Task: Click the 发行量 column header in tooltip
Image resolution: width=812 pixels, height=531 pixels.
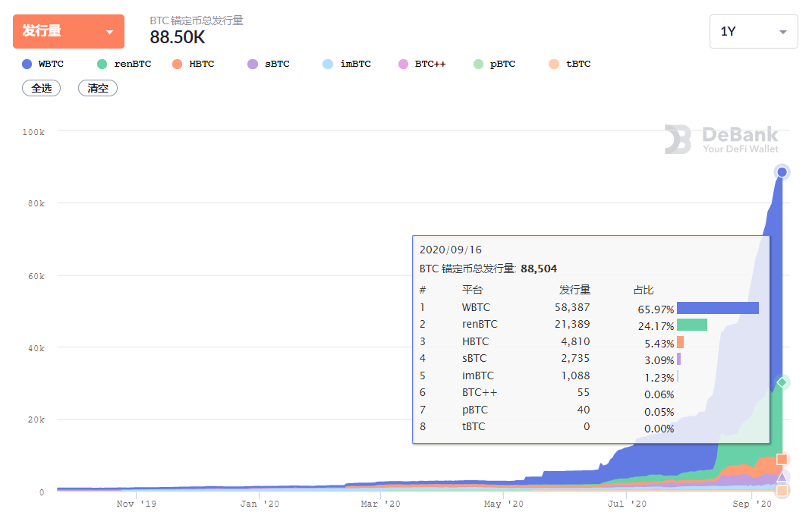Action: click(574, 290)
